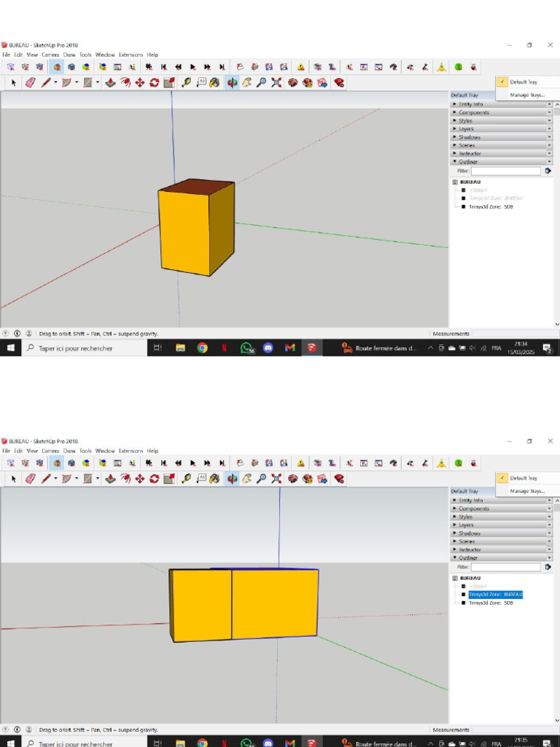Viewport: 560px width, 747px height.
Task: Toggle Default Tray check item in lower window
Action: tap(502, 479)
